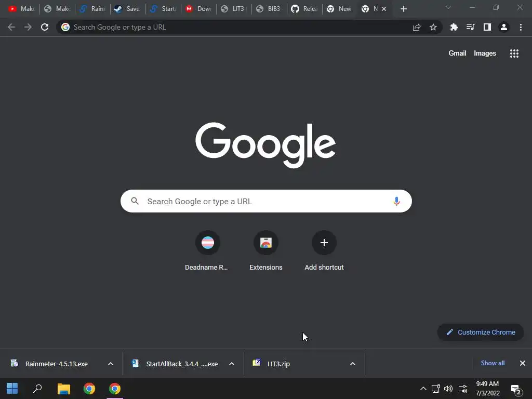
Task: Open the volume tray icon
Action: [448, 389]
